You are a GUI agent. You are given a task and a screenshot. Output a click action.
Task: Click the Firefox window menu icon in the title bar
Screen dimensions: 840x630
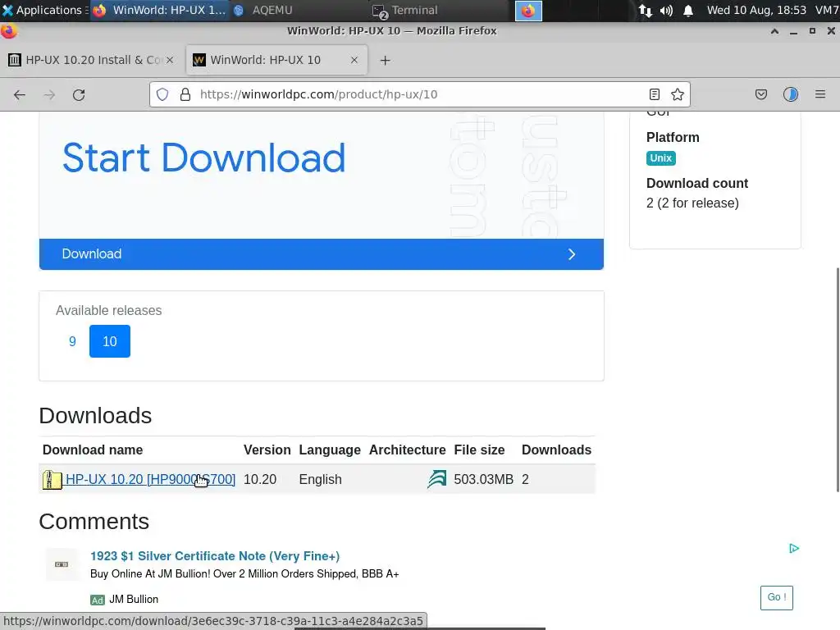pos(8,32)
